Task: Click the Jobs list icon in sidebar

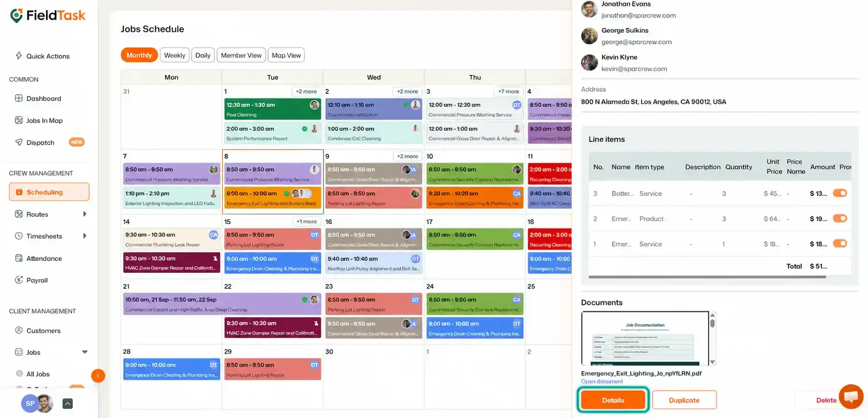Action: 19,352
